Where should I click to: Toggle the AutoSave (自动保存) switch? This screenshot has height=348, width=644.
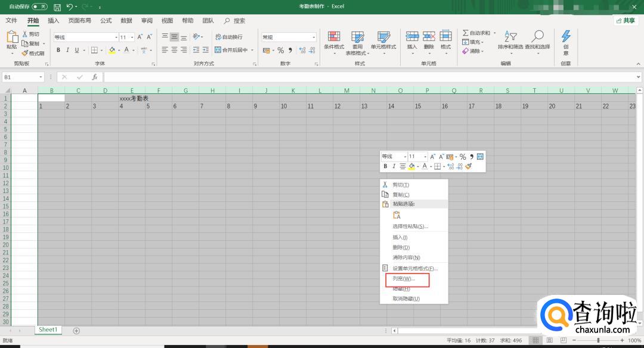[x=40, y=7]
